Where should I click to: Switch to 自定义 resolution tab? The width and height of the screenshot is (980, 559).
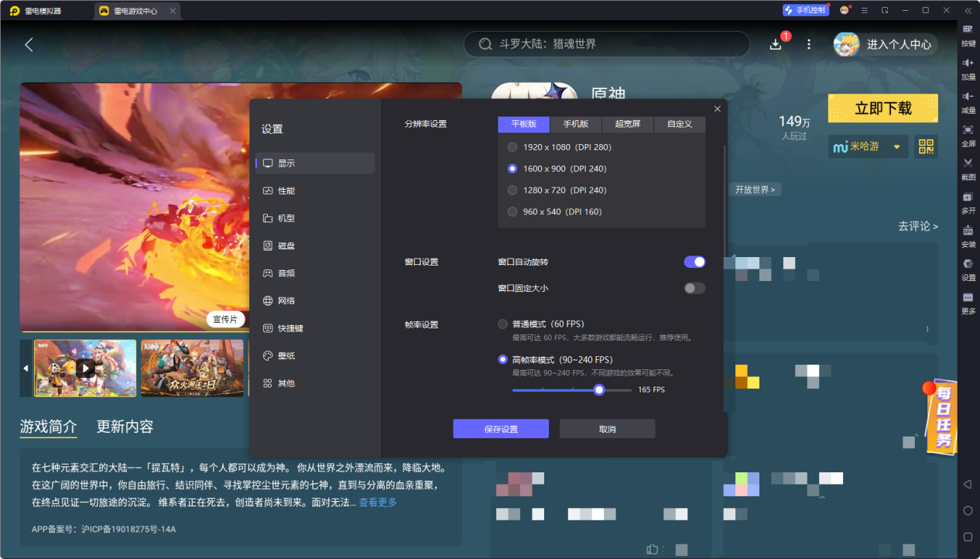(680, 124)
